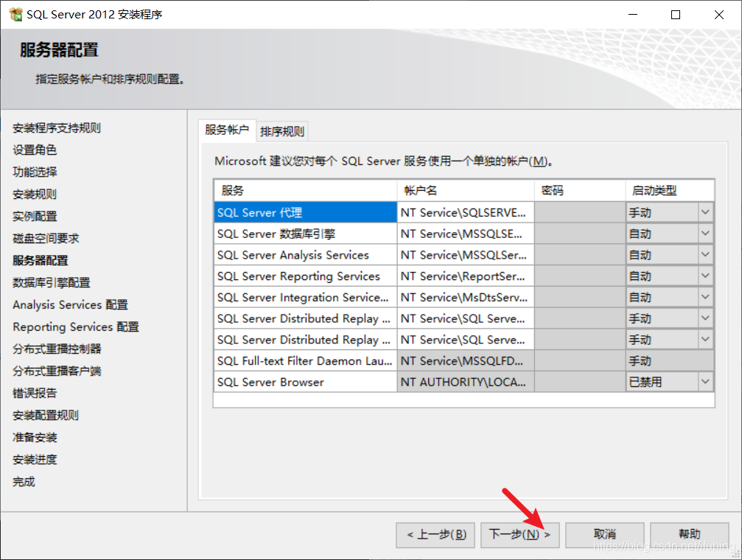Go back with 上一步(B) button
Image resolution: width=742 pixels, height=560 pixels.
(x=435, y=535)
